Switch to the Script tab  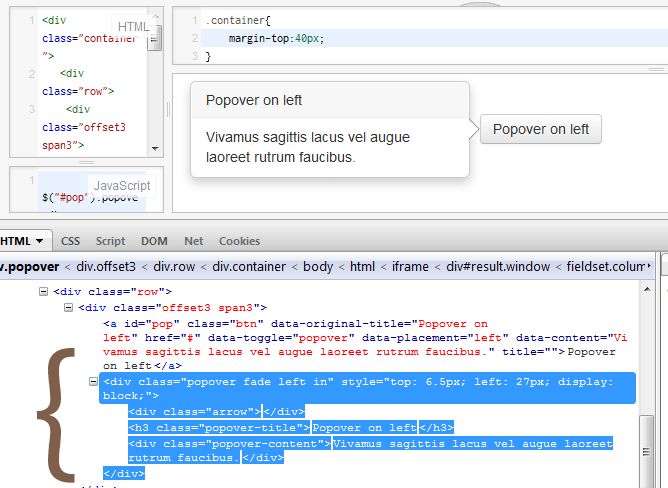110,241
